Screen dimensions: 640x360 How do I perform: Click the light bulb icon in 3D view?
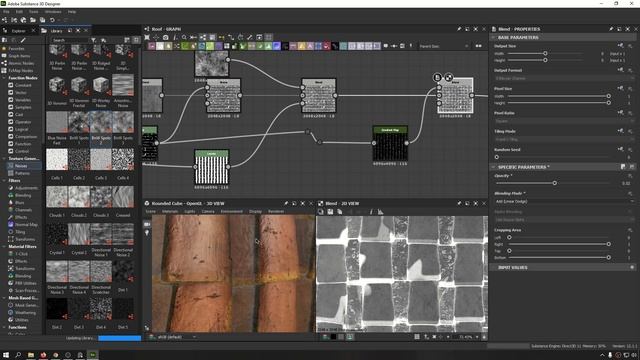click(147, 233)
